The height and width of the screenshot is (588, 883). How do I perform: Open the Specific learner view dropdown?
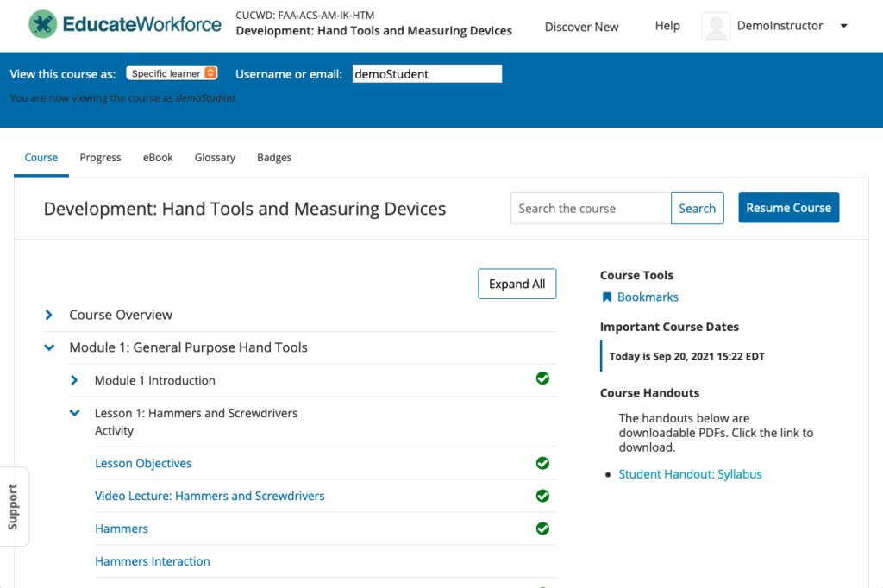[x=172, y=73]
